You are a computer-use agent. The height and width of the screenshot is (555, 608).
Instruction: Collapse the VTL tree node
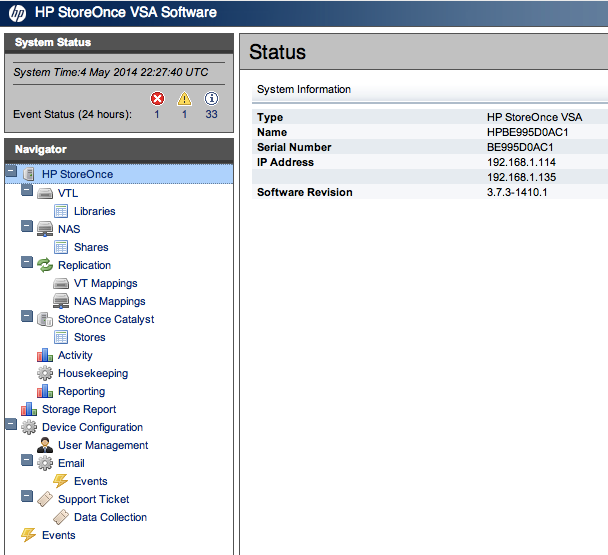pyautogui.click(x=27, y=190)
